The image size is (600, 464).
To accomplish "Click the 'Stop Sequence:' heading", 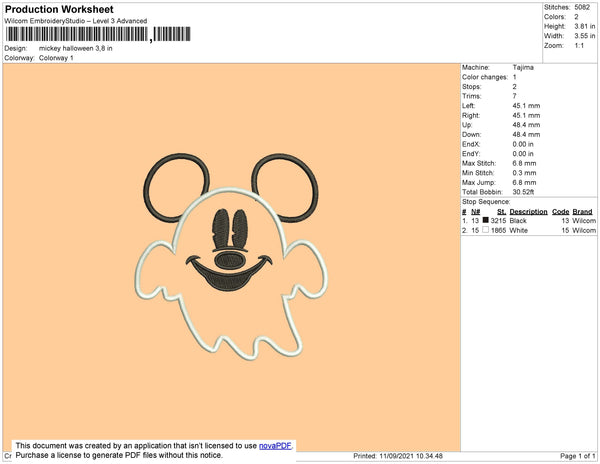I will (x=486, y=202).
